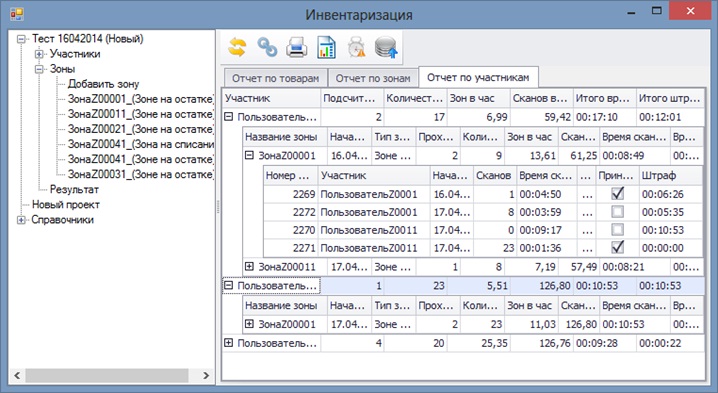Collapse the Зоны tree node

point(39,69)
